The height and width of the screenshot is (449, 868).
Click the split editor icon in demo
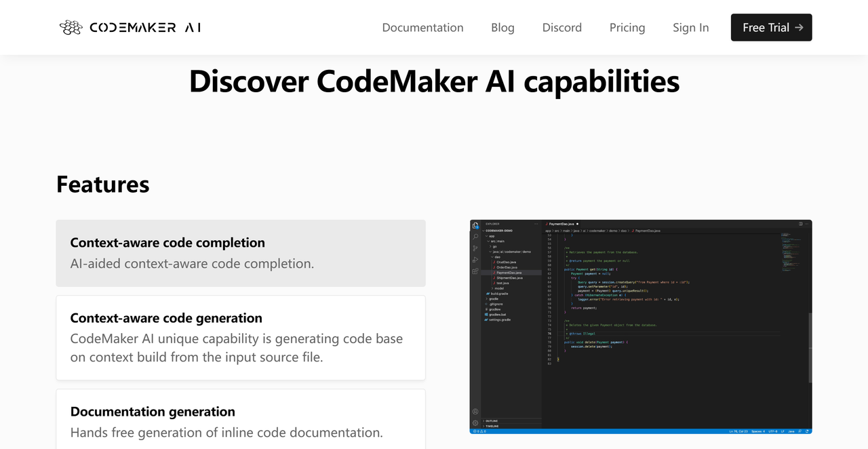800,224
